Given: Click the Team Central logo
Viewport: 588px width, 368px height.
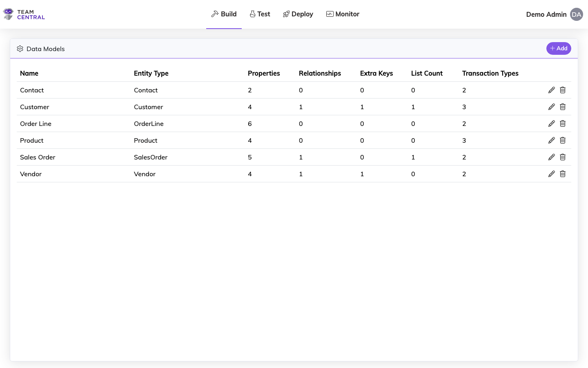Looking at the screenshot, I should point(24,14).
